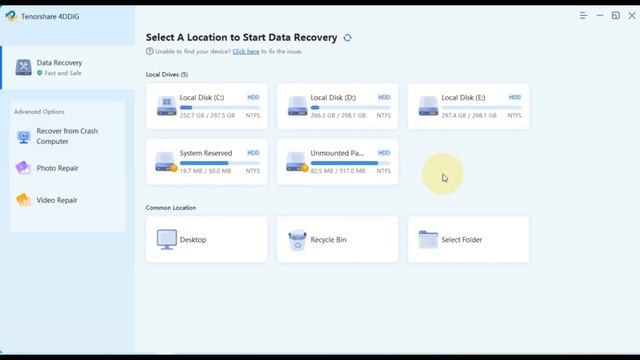640x360 pixels.
Task: Minimize the 4DDiG window
Action: click(x=600, y=16)
